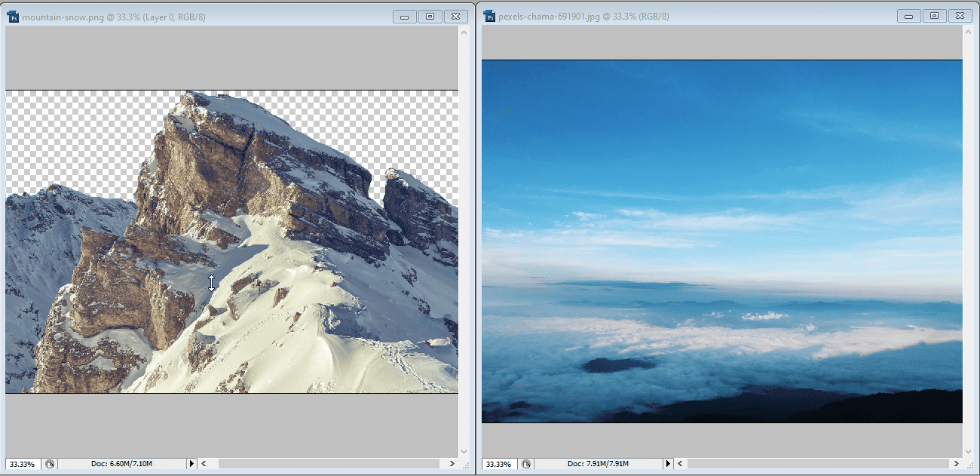This screenshot has height=476, width=980.
Task: Click the status icon beside pexels-chama zoom field
Action: click(526, 463)
